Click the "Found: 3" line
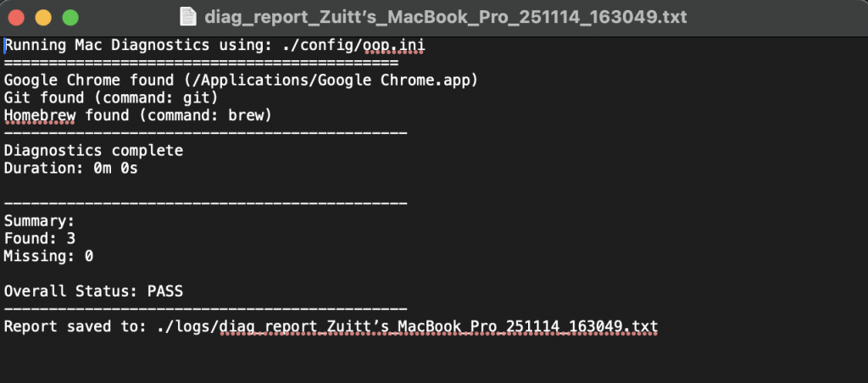 click(x=40, y=239)
